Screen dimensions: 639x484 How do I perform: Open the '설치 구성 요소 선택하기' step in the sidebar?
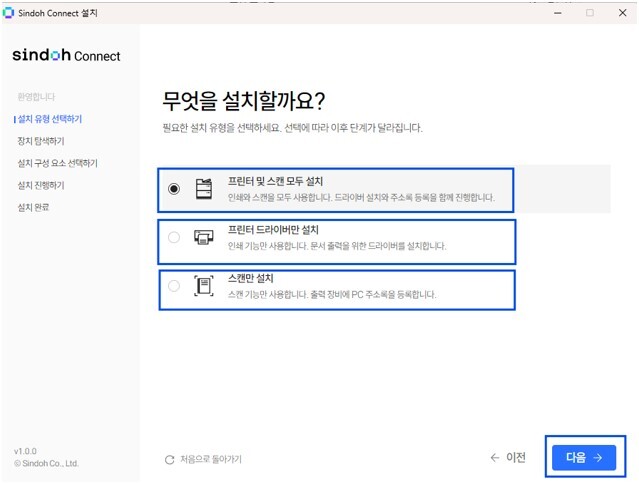point(57,163)
